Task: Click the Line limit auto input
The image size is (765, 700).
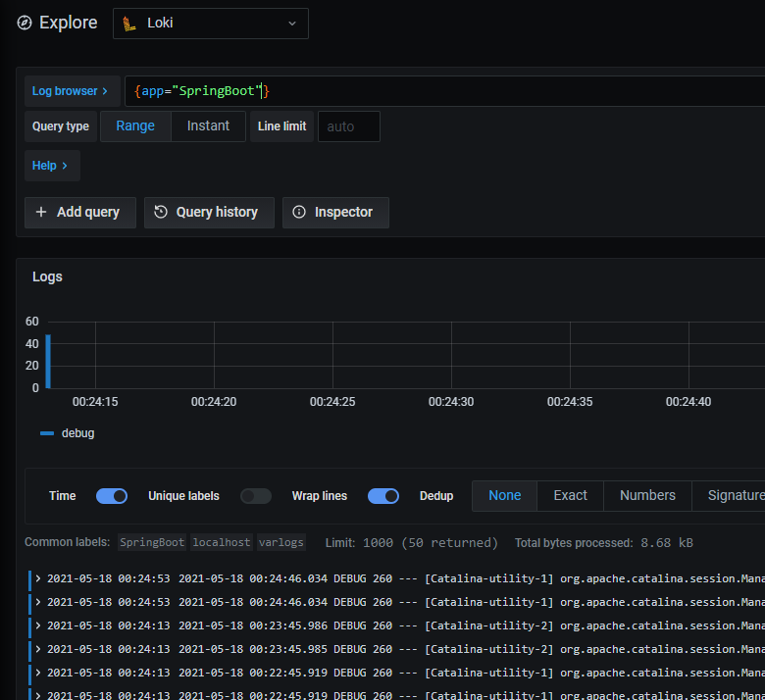Action: [349, 126]
